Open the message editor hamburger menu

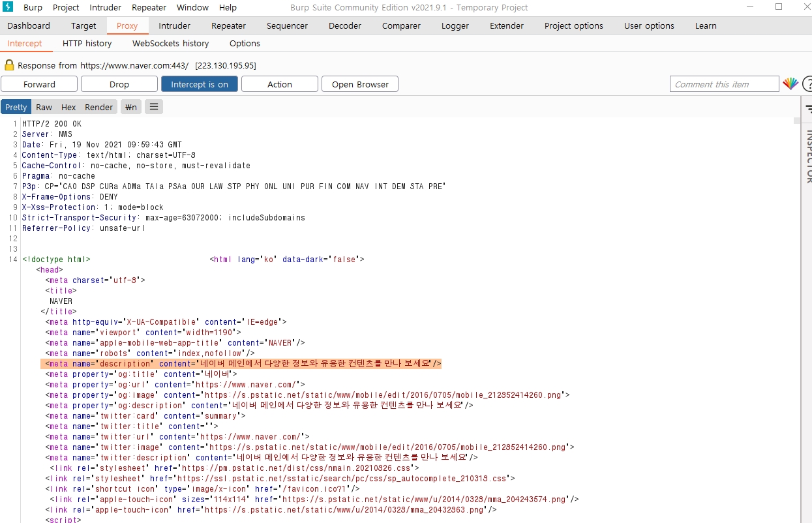click(x=154, y=107)
